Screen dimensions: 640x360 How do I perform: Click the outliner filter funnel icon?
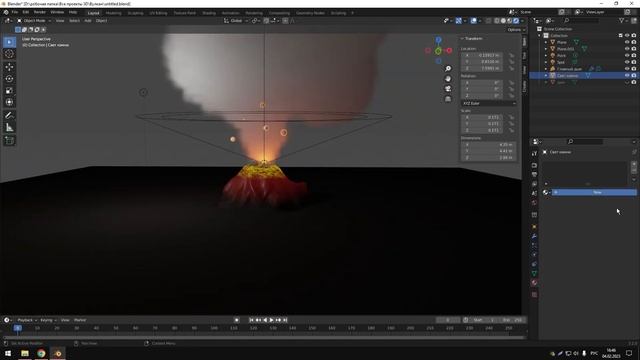coord(622,20)
